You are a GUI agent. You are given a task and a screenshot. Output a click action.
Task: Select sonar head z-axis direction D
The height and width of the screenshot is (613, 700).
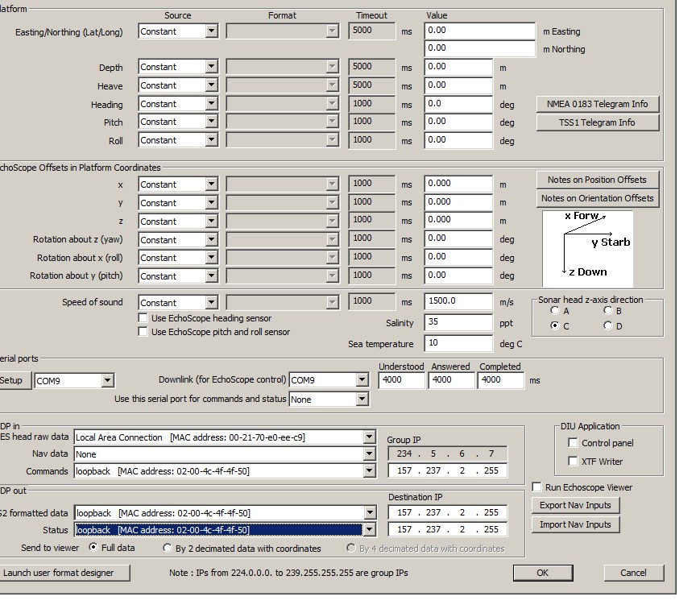tap(608, 326)
